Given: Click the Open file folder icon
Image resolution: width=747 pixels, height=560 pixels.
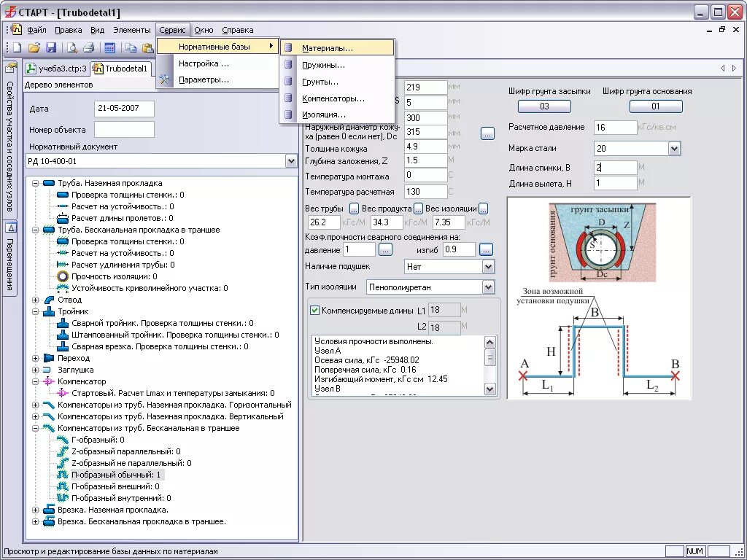Looking at the screenshot, I should coord(34,48).
